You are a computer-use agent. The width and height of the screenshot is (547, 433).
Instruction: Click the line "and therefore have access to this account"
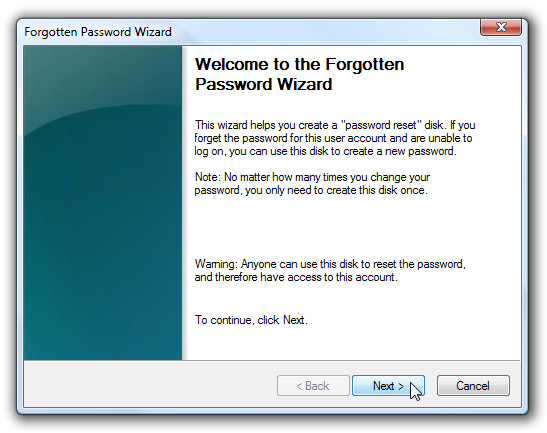(296, 277)
